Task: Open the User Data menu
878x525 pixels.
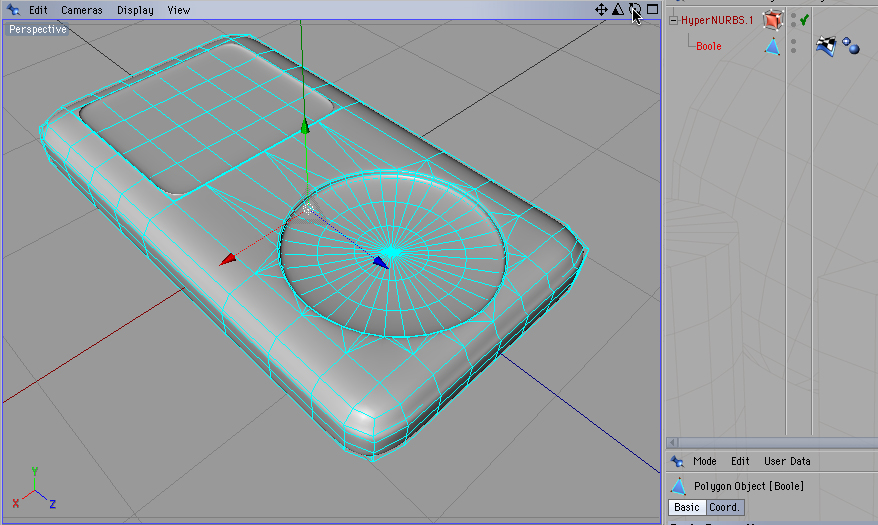Action: coord(787,461)
